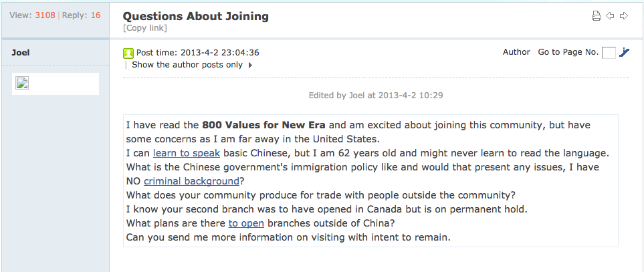The height and width of the screenshot is (272, 644).
Task: Click the blue page jump icon
Action: [x=625, y=53]
